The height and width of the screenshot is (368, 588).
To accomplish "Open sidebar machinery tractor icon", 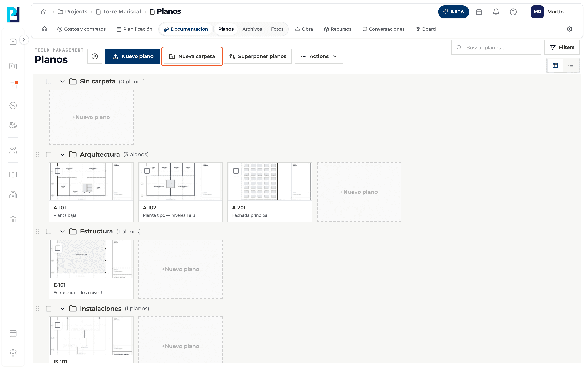I will coord(13,125).
